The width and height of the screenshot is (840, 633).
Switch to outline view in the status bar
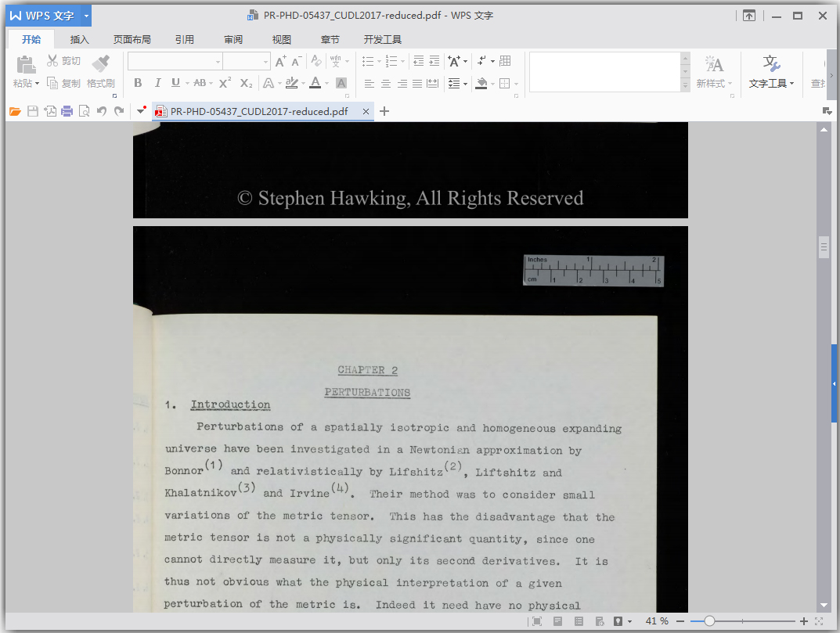[579, 621]
